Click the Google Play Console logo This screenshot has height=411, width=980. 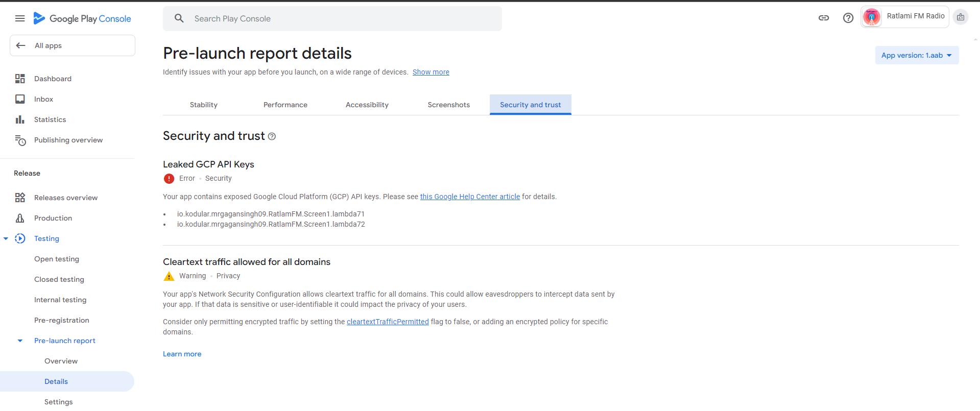tap(82, 18)
